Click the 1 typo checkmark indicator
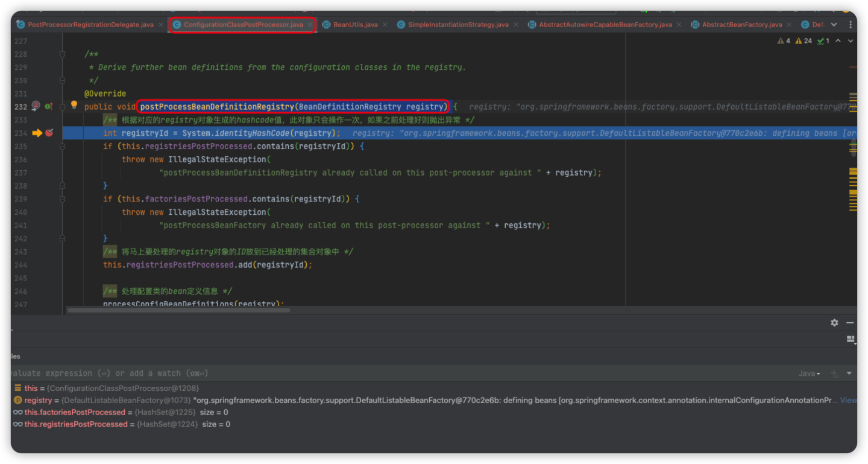868x464 pixels. tap(823, 41)
